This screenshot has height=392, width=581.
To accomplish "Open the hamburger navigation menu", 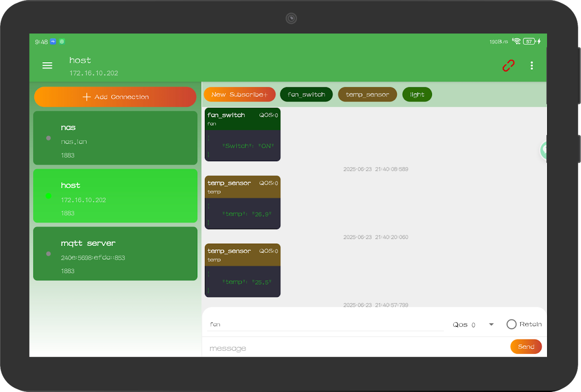I will pyautogui.click(x=47, y=66).
